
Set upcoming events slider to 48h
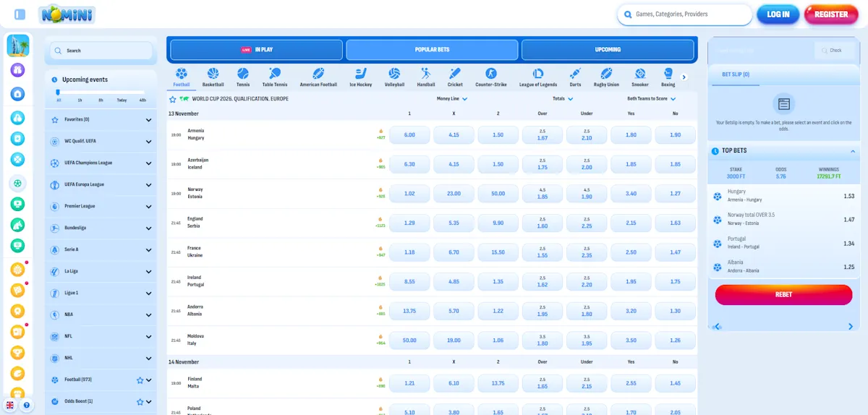(x=142, y=100)
